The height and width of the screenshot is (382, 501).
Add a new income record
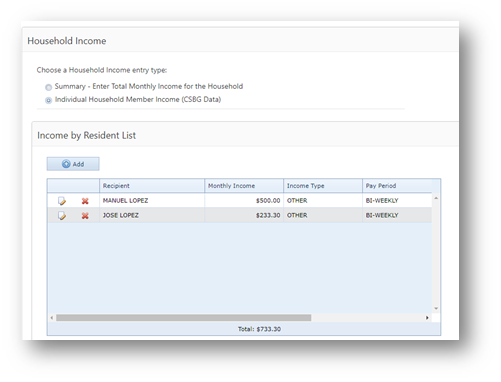click(73, 164)
